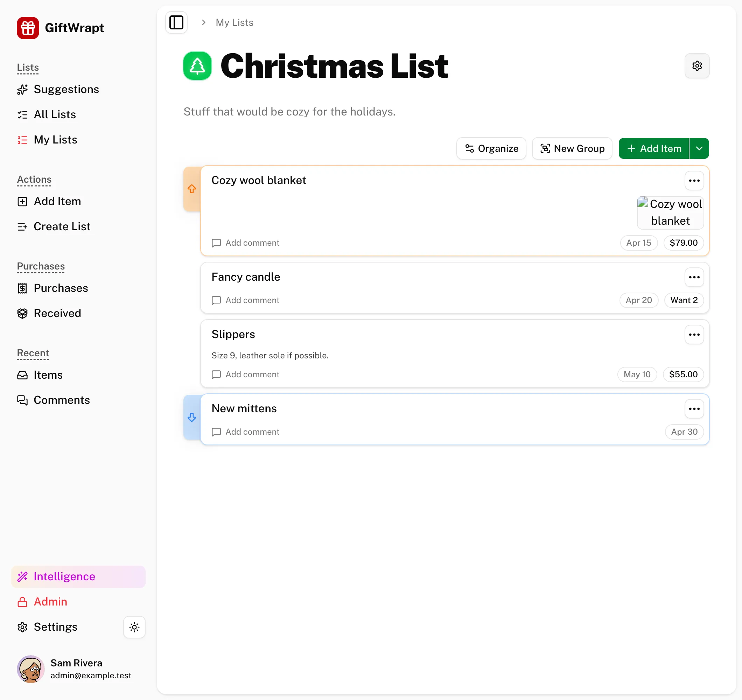Toggle light/dark theme sun button
The image size is (742, 700).
[x=134, y=627]
